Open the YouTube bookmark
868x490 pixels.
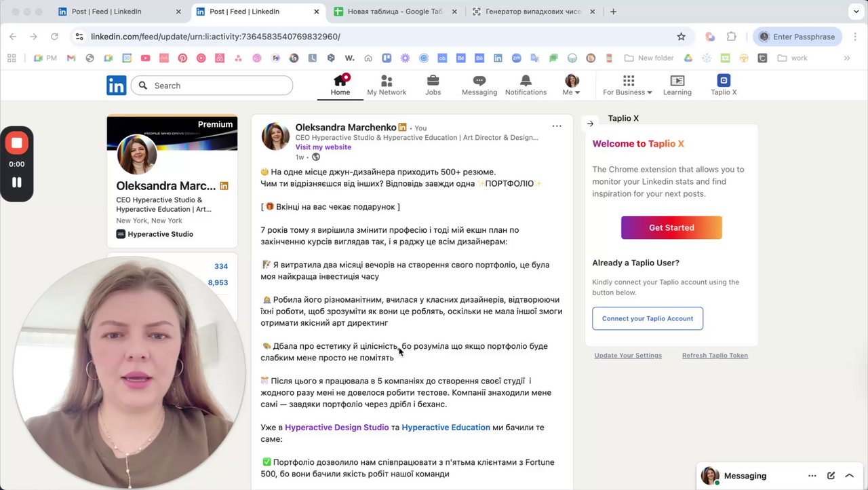click(145, 58)
